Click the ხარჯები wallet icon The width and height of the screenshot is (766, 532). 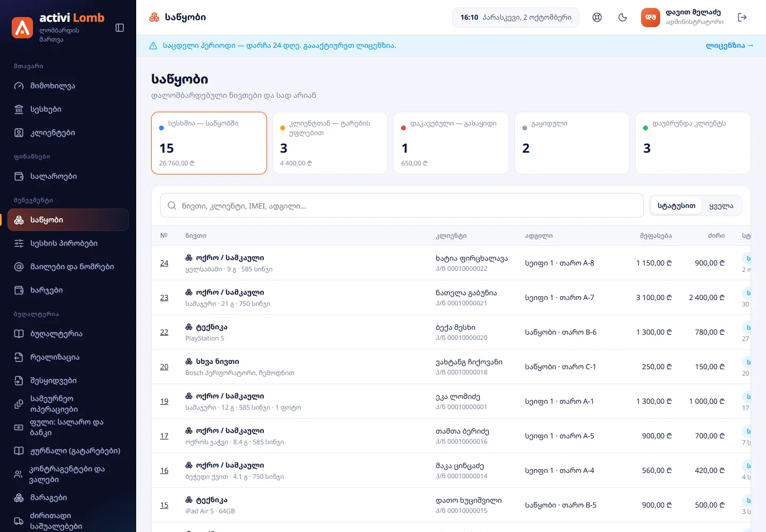click(19, 290)
